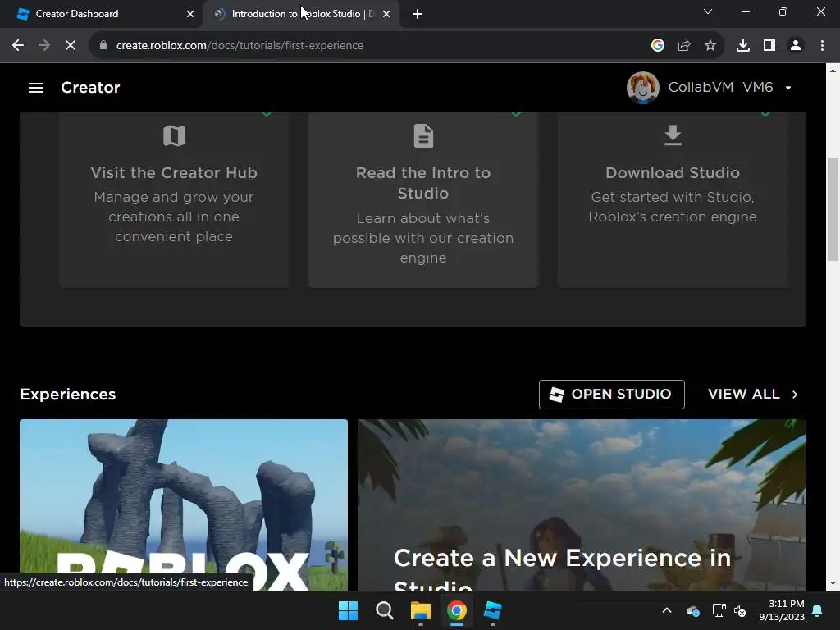The height and width of the screenshot is (630, 840).
Task: Go back to the previous page in Chrome
Action: (x=18, y=46)
